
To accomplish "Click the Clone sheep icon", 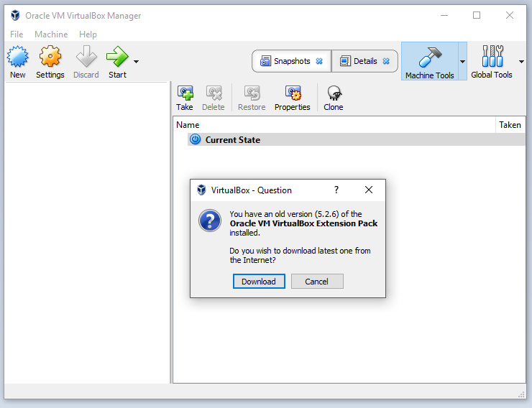I will click(x=334, y=93).
